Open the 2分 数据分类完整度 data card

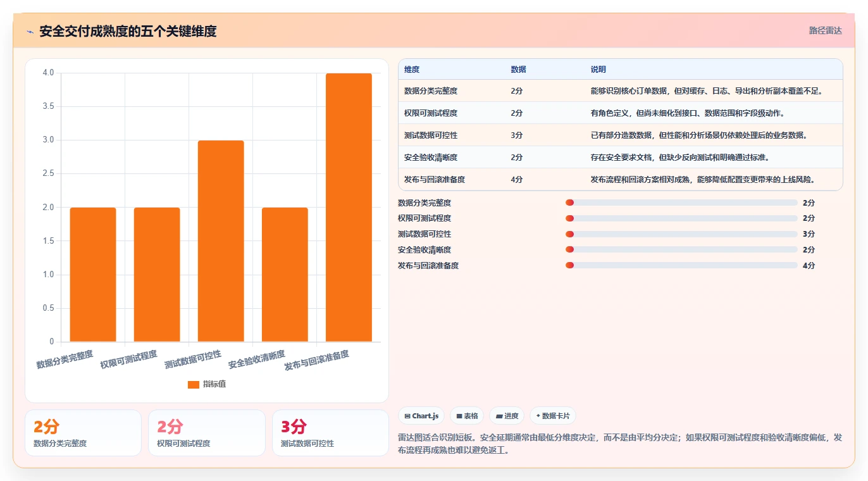coord(83,433)
